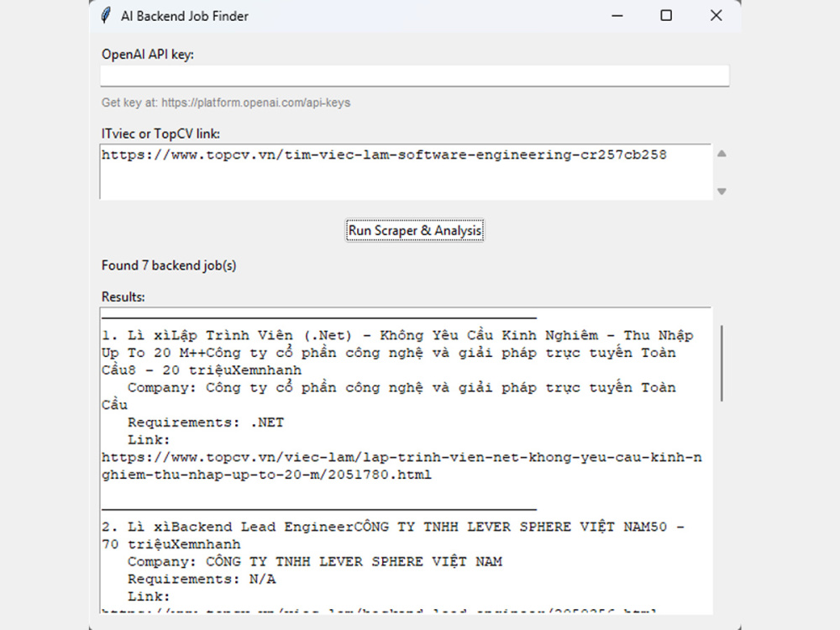The width and height of the screenshot is (840, 630).
Task: Close the AI Backend Job Finder window
Action: click(717, 15)
